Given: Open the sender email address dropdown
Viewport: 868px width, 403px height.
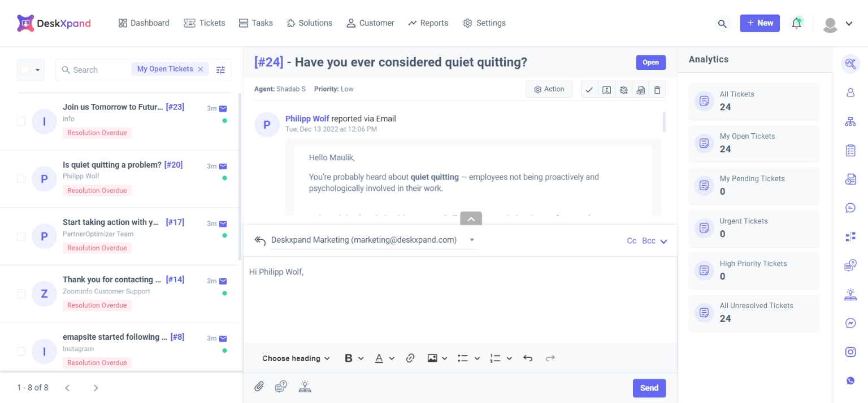Looking at the screenshot, I should [x=472, y=240].
